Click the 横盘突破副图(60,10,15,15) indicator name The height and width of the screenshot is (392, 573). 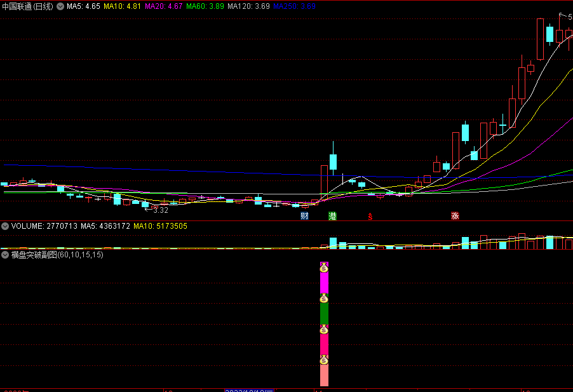click(x=57, y=255)
